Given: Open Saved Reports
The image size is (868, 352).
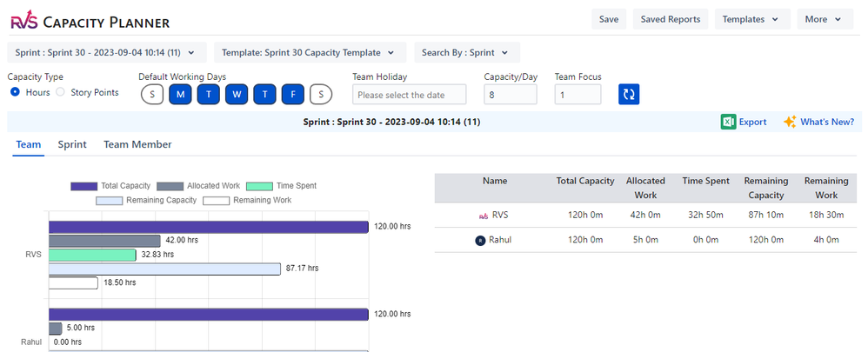Looking at the screenshot, I should point(671,19).
